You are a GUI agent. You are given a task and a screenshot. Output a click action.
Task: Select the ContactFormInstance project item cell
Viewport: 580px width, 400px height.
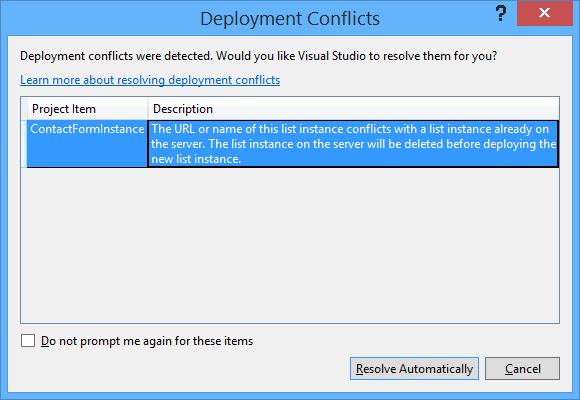87,144
